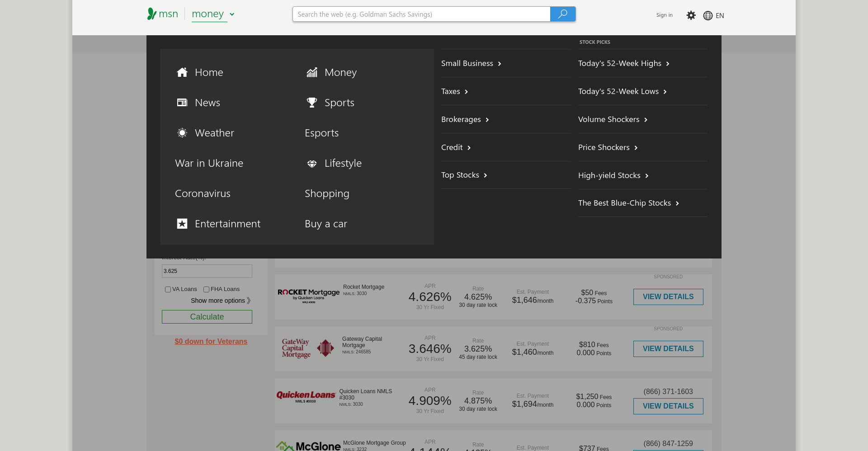The width and height of the screenshot is (868, 451).
Task: Open Price Shockers link
Action: 604,147
